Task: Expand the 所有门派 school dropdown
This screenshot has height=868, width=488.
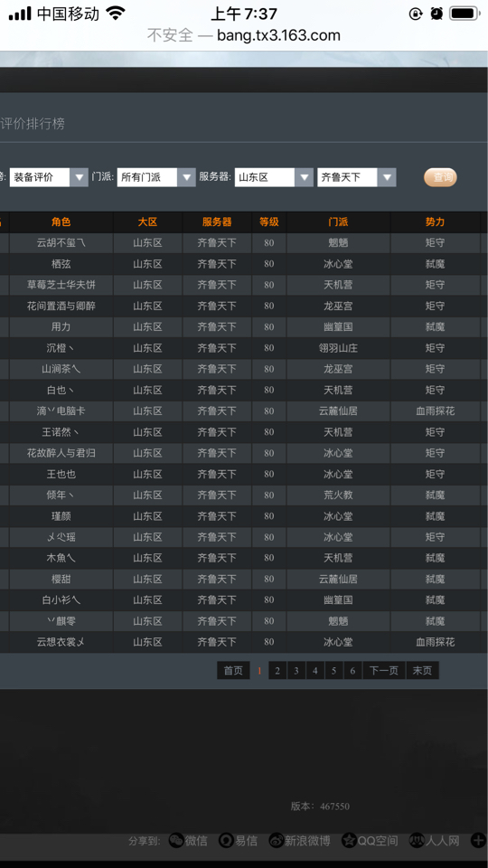Action: [x=156, y=177]
